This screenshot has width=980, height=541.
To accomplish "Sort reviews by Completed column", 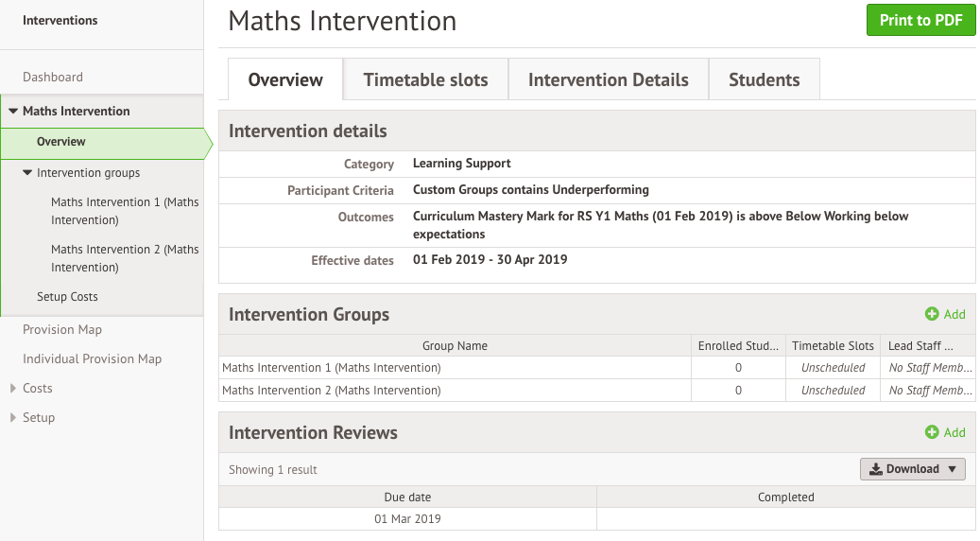I will point(785,497).
